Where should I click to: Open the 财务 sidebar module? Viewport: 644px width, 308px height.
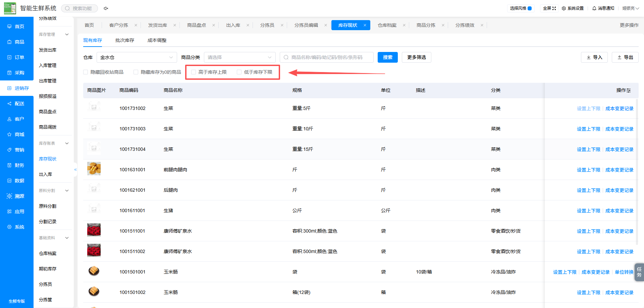pyautogui.click(x=16, y=165)
